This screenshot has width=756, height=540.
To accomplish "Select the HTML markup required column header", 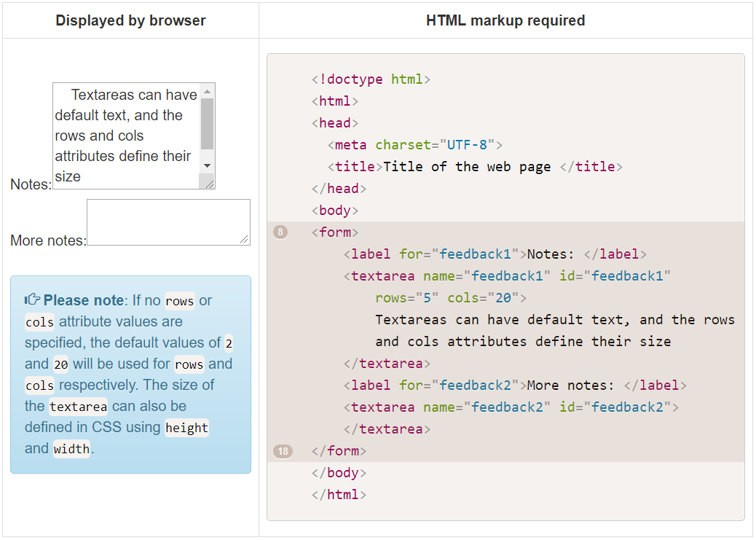I will pos(505,20).
